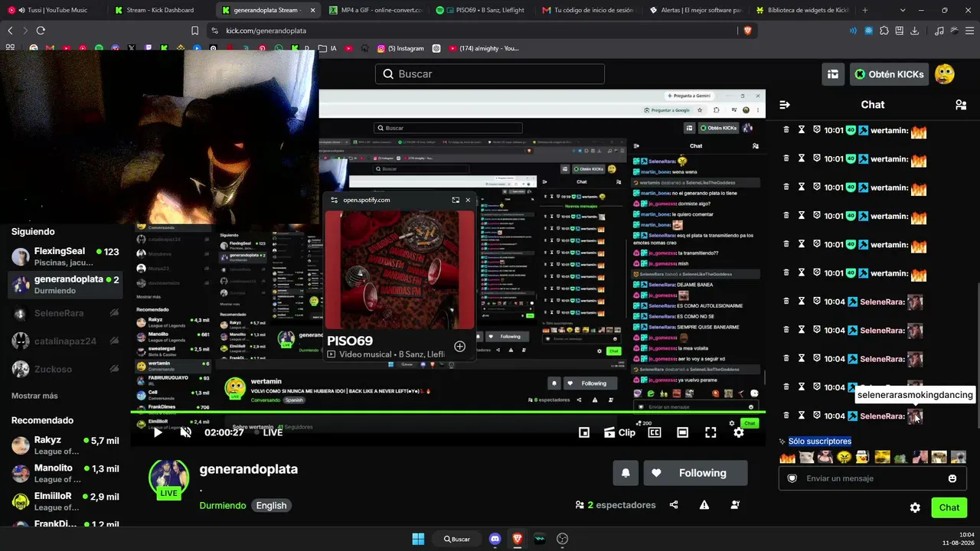The width and height of the screenshot is (980, 551).
Task: Timeout user on the last SeleneRara message
Action: [802, 416]
